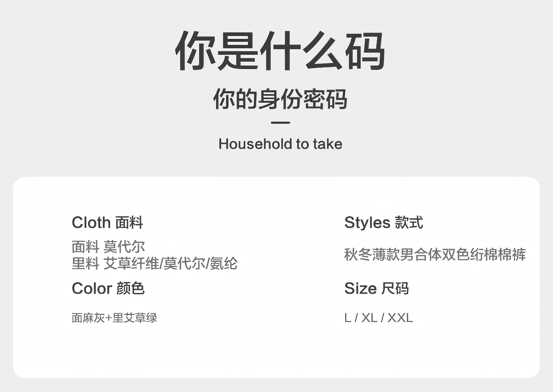Choose size XL
The width and height of the screenshot is (553, 392).
pos(369,318)
